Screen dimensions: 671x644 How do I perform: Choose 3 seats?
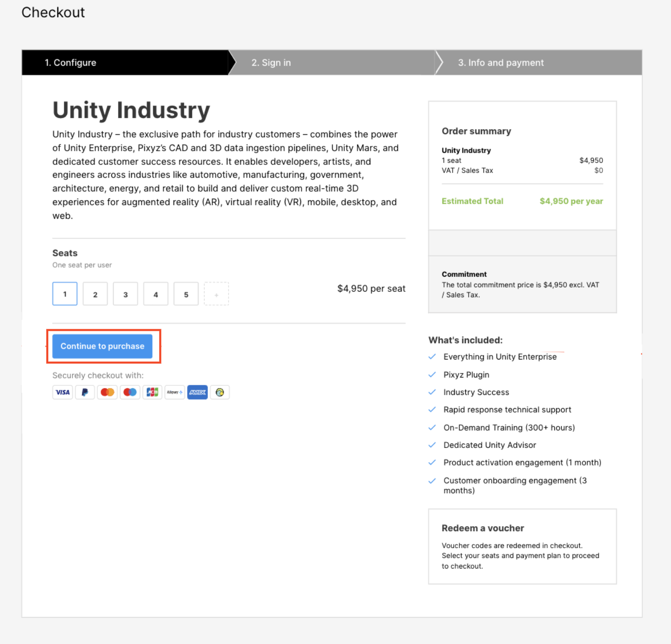tap(125, 294)
